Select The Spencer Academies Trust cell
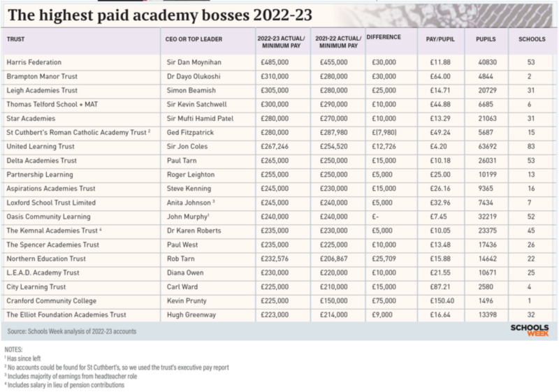The height and width of the screenshot is (392, 559). [x=53, y=245]
